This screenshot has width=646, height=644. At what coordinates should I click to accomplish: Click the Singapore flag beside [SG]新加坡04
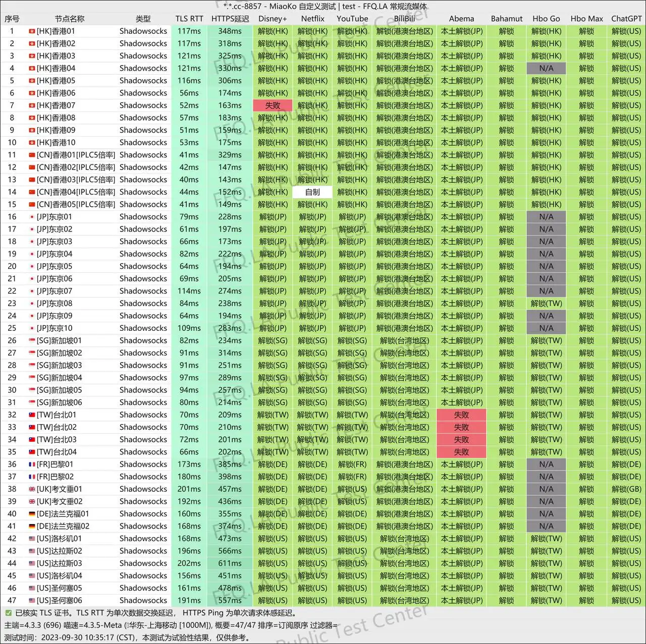point(32,378)
